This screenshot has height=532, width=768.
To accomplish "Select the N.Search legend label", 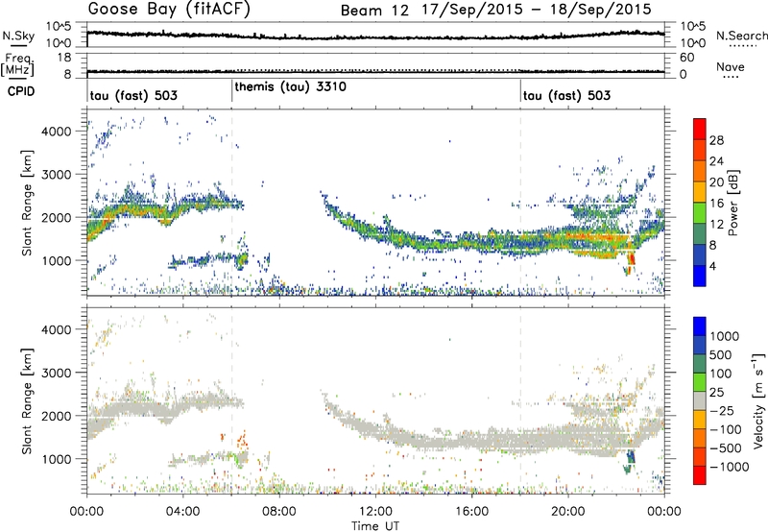I will pyautogui.click(x=741, y=36).
